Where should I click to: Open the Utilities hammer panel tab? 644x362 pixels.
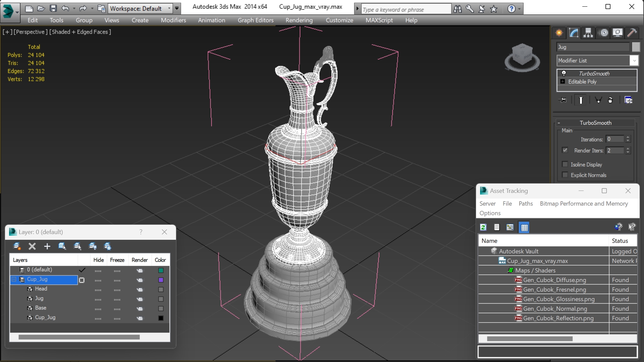click(x=632, y=32)
